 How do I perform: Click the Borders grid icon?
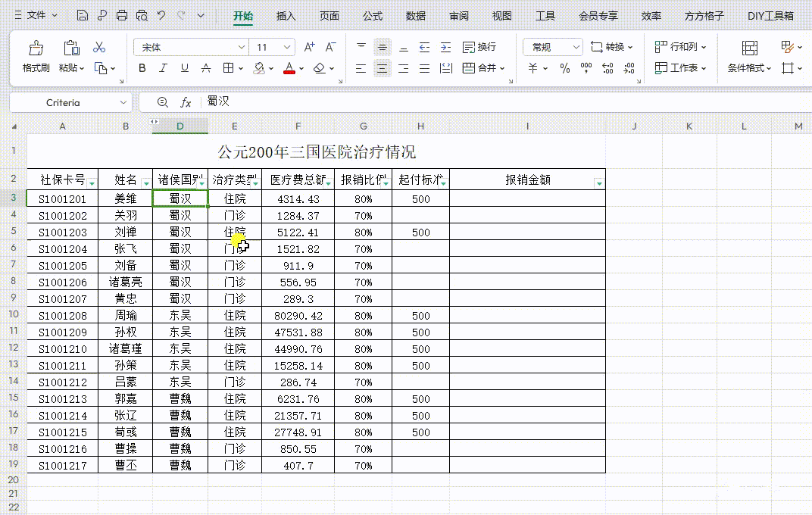point(229,68)
